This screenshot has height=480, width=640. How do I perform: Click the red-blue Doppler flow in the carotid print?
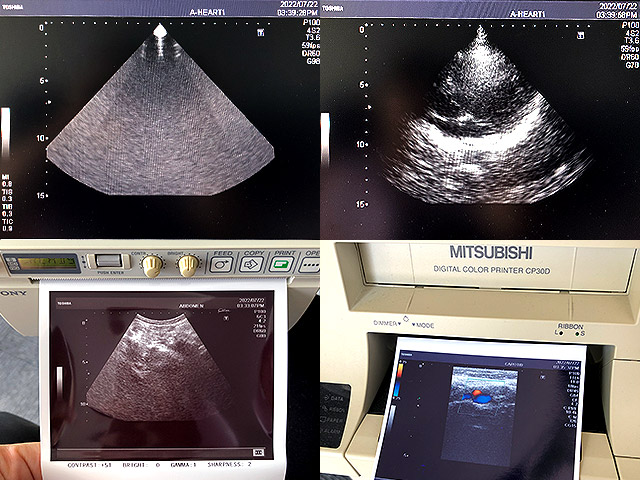click(x=476, y=396)
